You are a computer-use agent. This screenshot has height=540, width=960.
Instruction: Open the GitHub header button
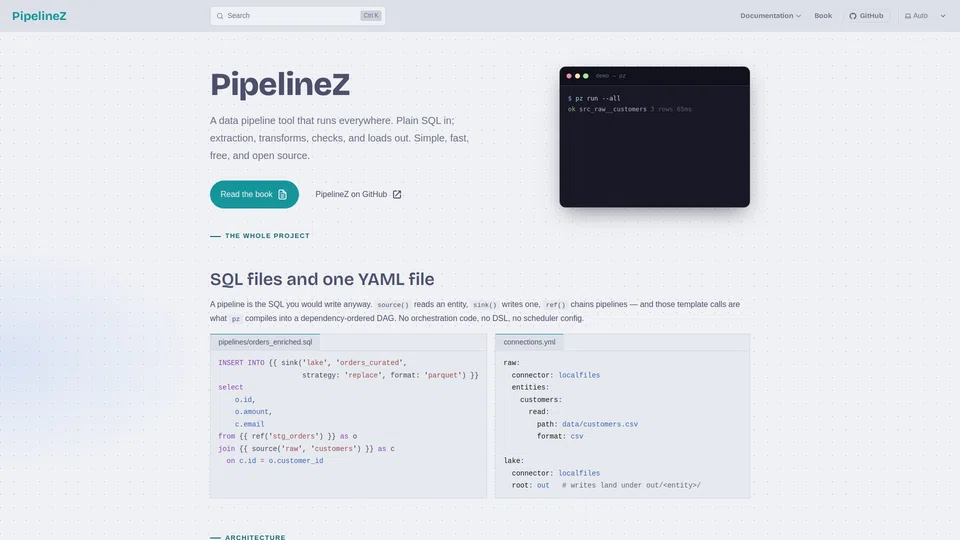click(x=866, y=16)
